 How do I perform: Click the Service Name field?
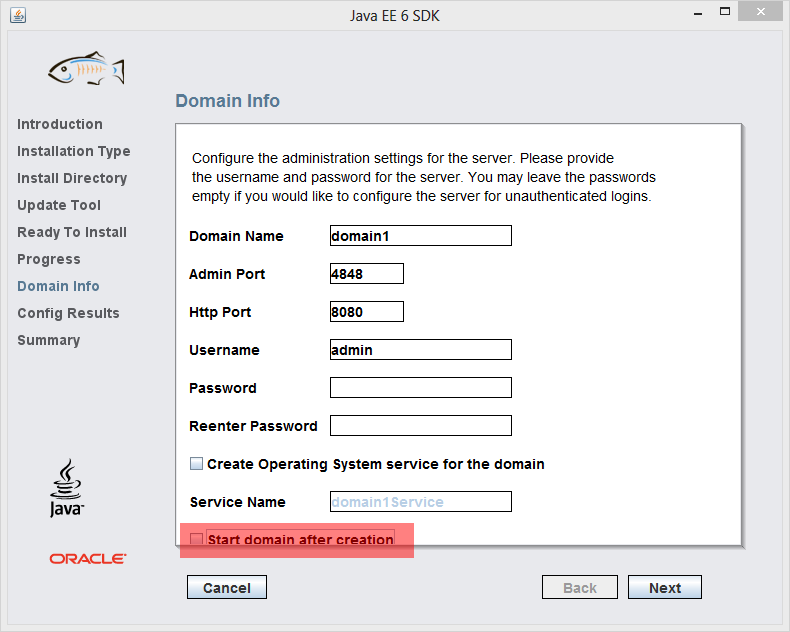click(x=421, y=501)
